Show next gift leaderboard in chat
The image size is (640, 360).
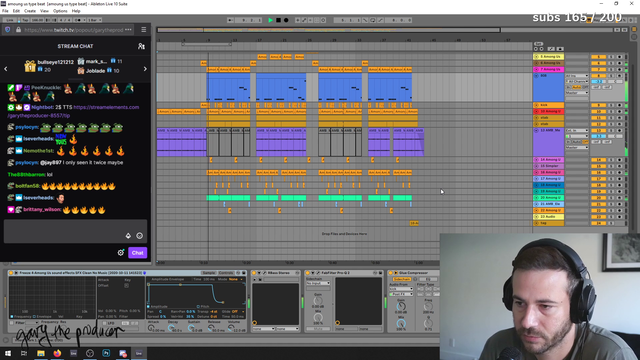coord(145,69)
